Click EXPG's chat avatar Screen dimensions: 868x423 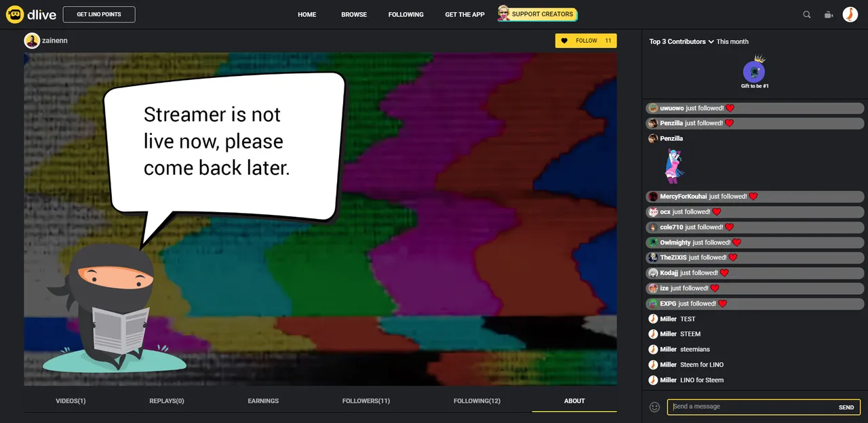tap(653, 304)
